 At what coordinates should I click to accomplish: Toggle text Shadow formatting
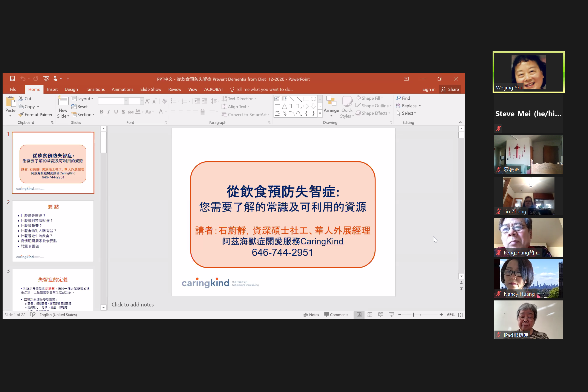tap(123, 112)
